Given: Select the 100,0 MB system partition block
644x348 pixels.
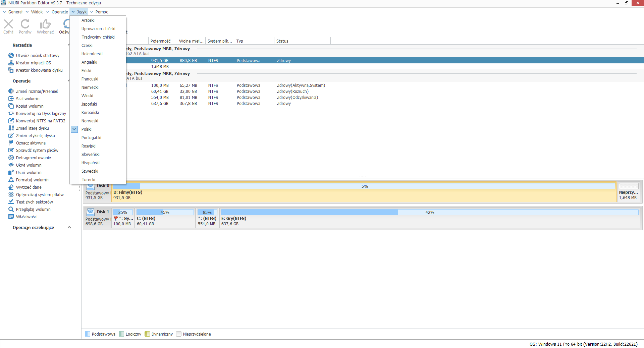Looking at the screenshot, I should (x=123, y=218).
